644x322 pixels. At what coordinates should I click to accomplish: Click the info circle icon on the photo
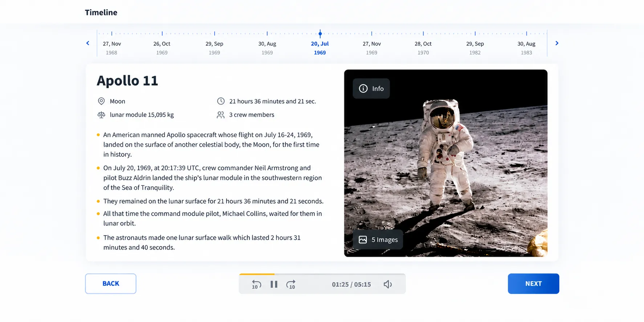coord(363,89)
